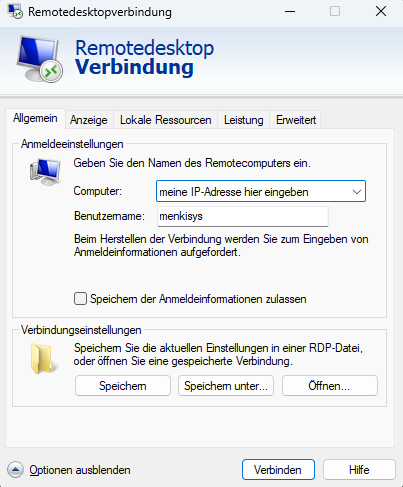Click the Speichern button
This screenshot has width=403, height=487.
pyautogui.click(x=123, y=386)
